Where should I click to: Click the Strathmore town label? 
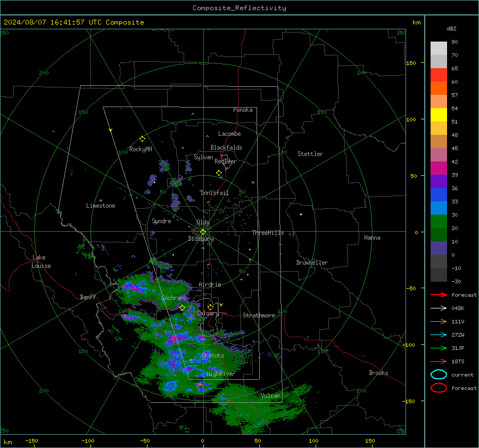click(x=259, y=315)
